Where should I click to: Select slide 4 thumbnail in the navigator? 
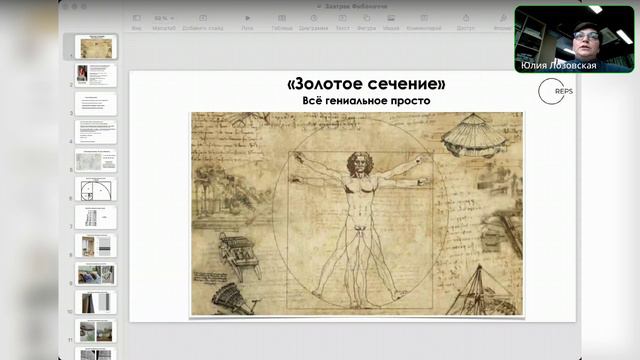point(96,132)
